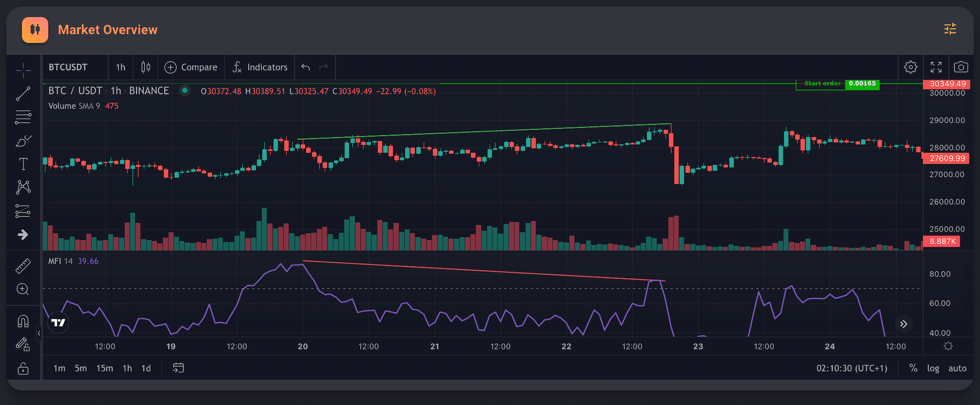Select the ruler measure tool
Screen dimensions: 980x405
pos(23,266)
